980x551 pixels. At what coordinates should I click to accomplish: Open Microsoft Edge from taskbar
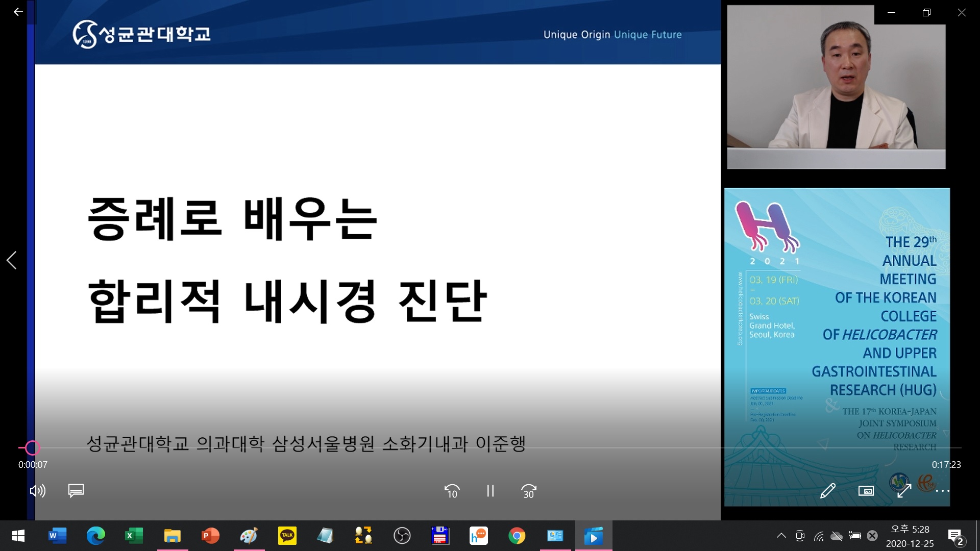point(95,536)
